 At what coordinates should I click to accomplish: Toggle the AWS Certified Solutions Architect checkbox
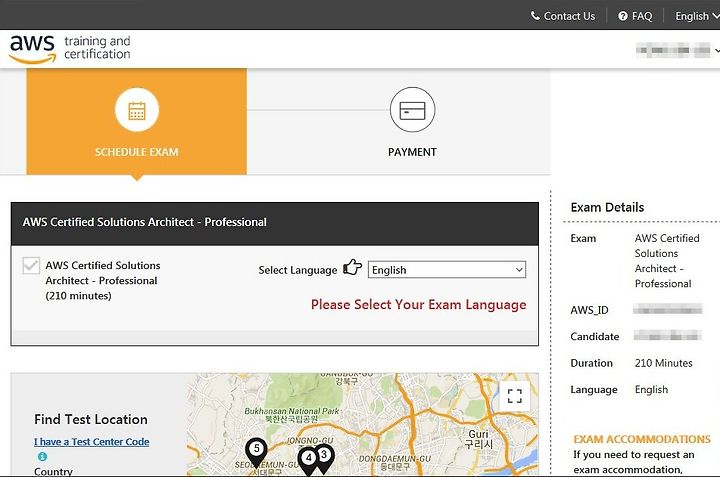[31, 265]
